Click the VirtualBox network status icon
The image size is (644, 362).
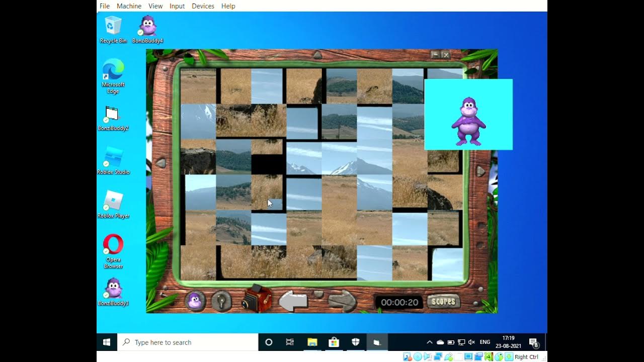[x=438, y=356]
